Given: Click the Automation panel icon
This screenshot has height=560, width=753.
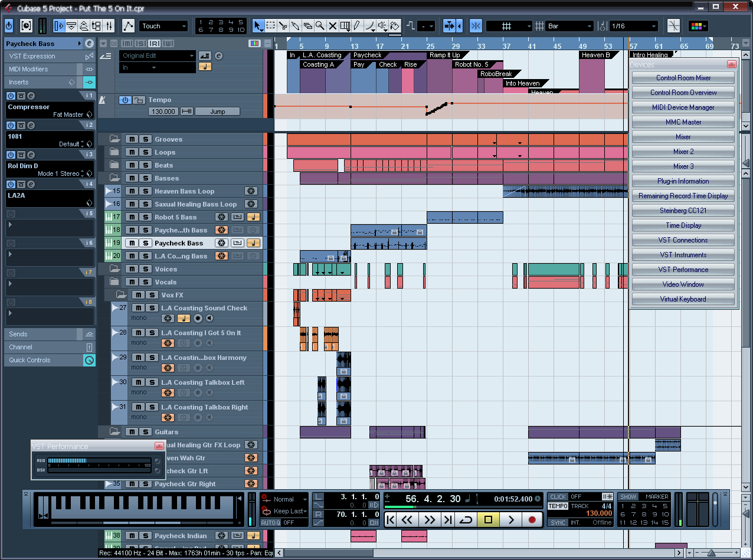Looking at the screenshot, I should (x=128, y=26).
